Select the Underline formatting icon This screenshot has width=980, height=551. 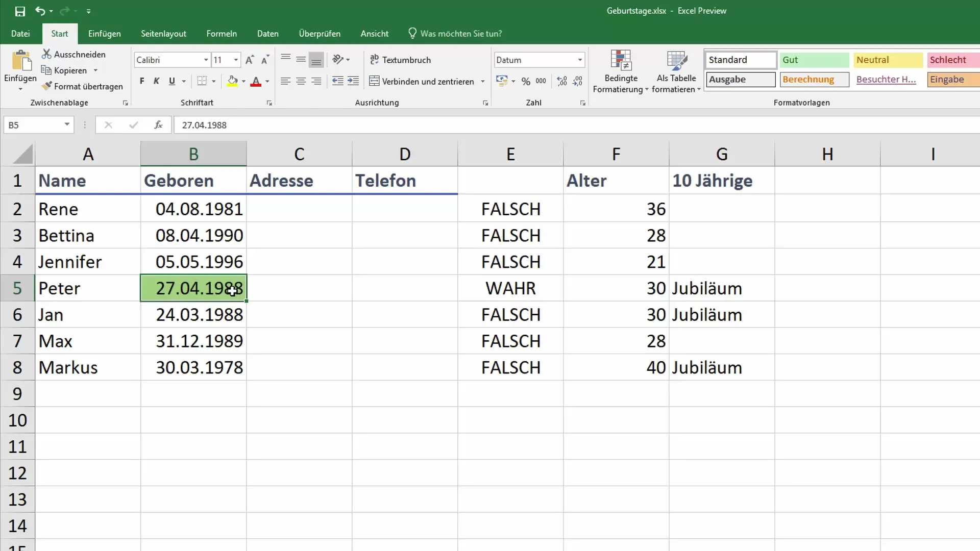(171, 81)
